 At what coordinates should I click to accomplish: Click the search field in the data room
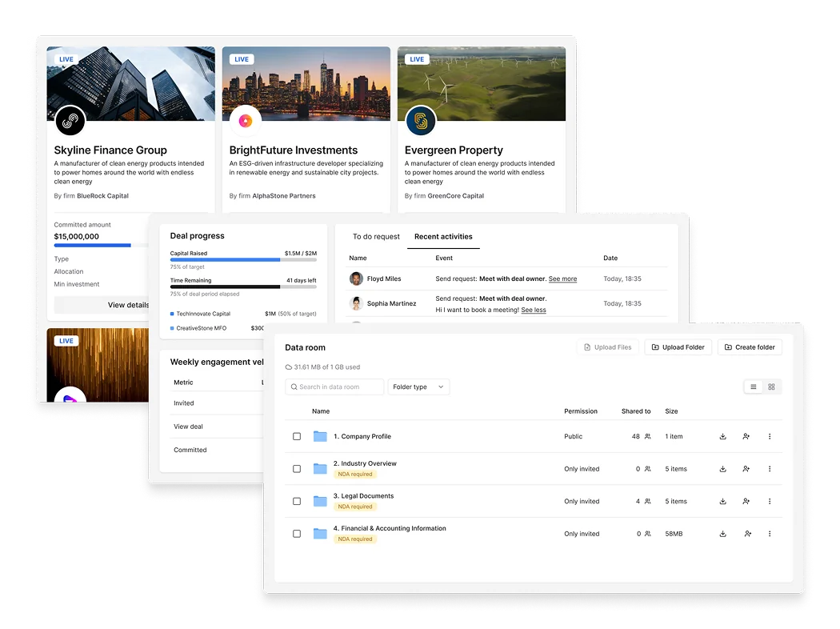click(x=334, y=387)
